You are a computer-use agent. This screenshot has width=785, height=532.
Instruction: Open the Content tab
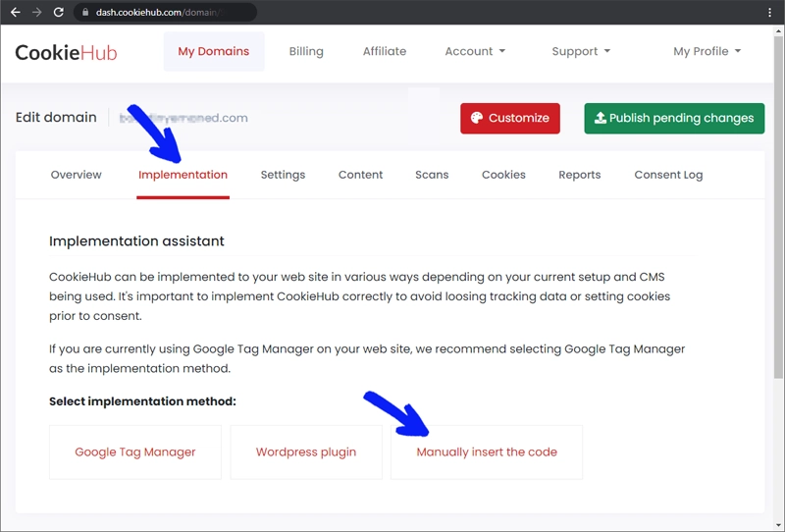[x=360, y=175]
